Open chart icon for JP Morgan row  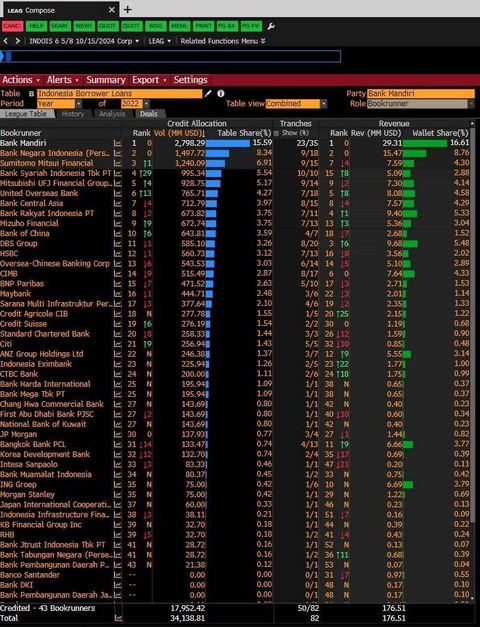click(118, 434)
